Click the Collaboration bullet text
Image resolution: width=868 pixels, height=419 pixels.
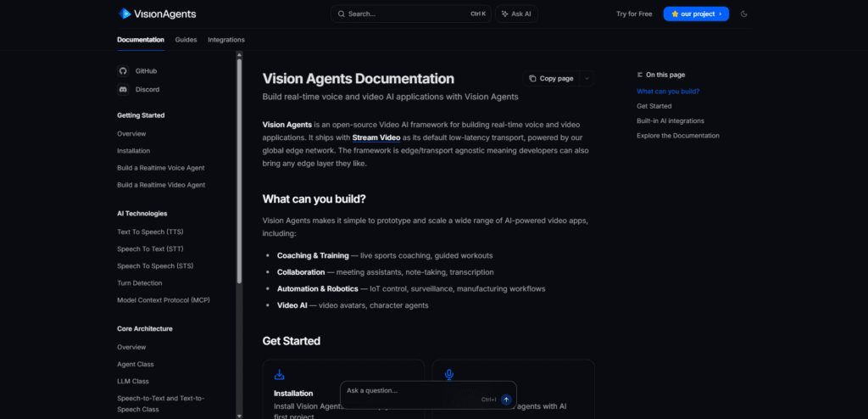pos(386,272)
